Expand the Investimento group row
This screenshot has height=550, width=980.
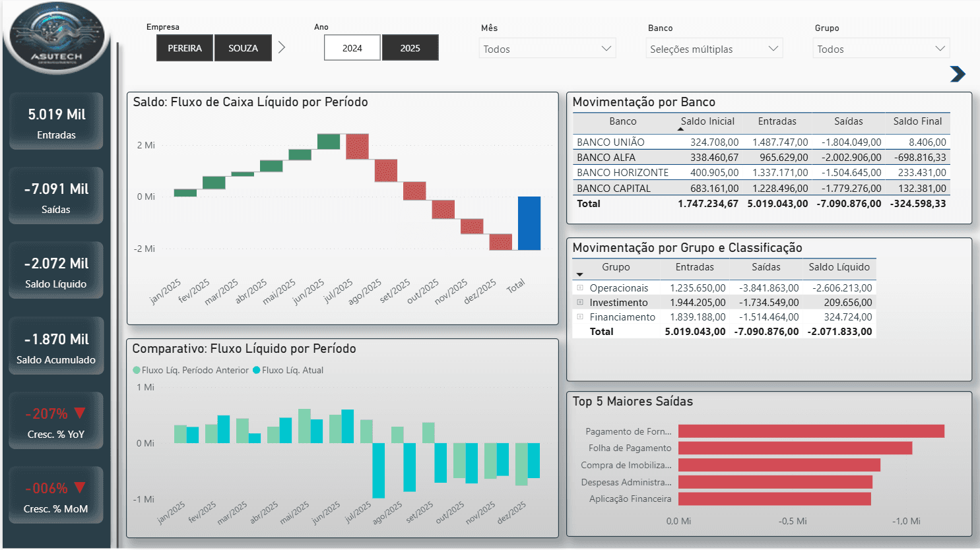tap(580, 302)
